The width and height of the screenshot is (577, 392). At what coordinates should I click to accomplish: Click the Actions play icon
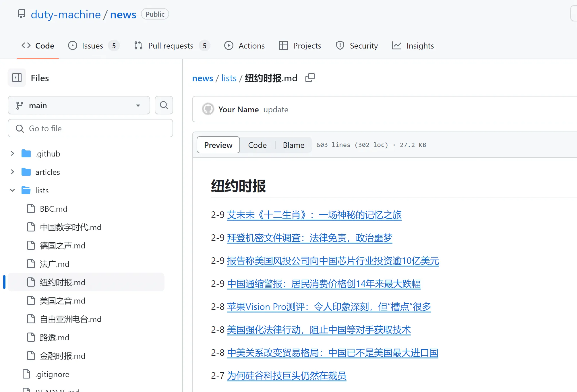coord(229,46)
